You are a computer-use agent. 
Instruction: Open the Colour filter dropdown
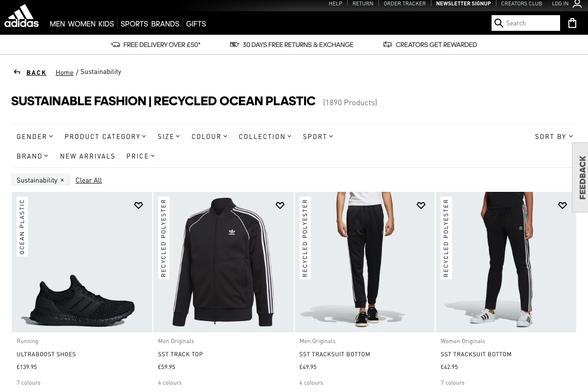pyautogui.click(x=209, y=136)
